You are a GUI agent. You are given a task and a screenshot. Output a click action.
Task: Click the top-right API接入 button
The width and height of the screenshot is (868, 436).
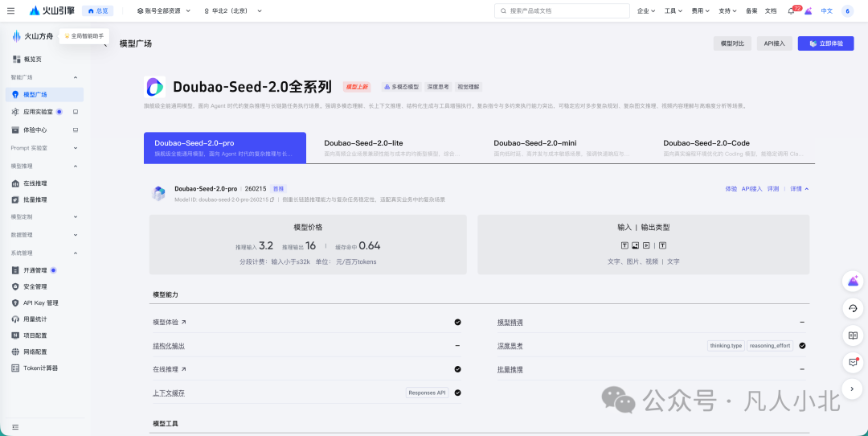point(775,43)
